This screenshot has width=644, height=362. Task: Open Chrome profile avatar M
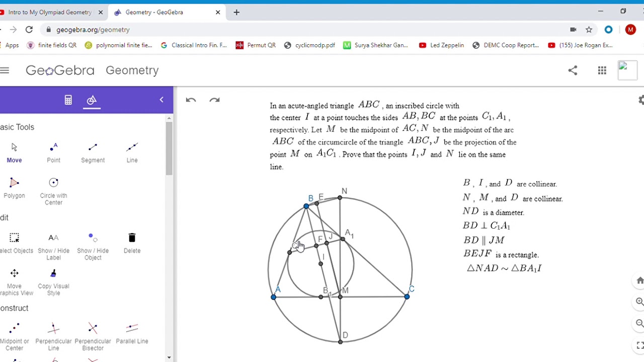[630, 30]
